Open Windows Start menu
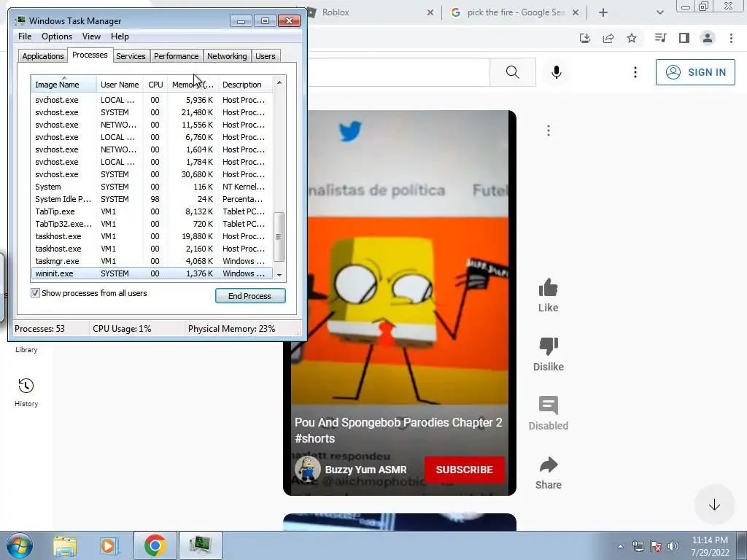This screenshot has width=747, height=560. [19, 545]
